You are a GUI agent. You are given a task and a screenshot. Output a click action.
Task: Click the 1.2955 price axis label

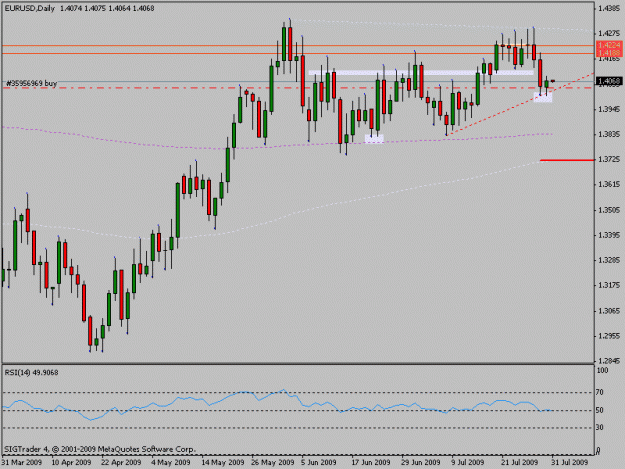click(609, 336)
